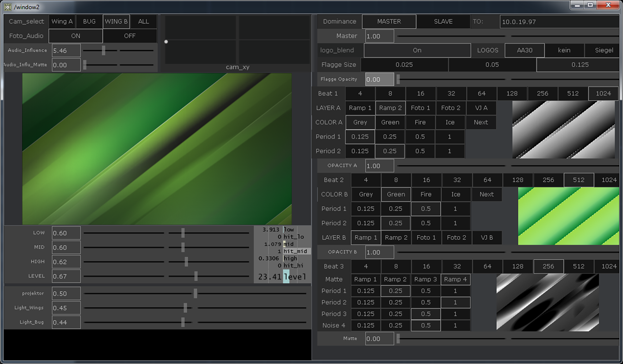This screenshot has width=623, height=364.
Task: Choose kein logo option
Action: pos(564,50)
